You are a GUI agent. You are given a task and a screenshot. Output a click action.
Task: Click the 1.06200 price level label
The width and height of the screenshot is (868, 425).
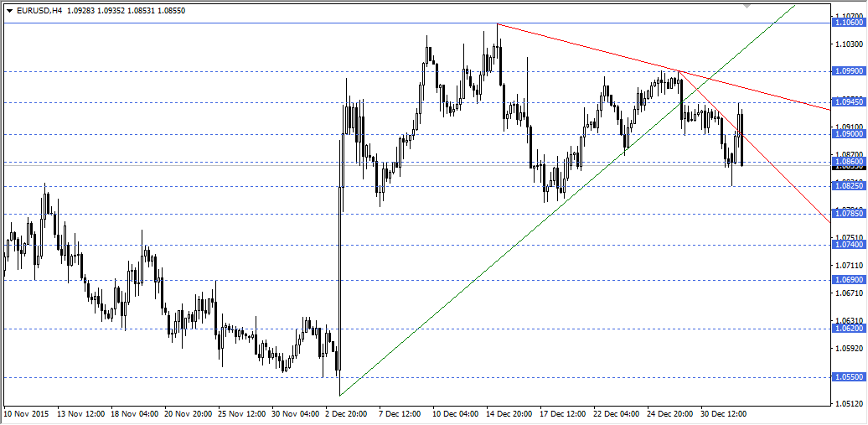[x=848, y=329]
